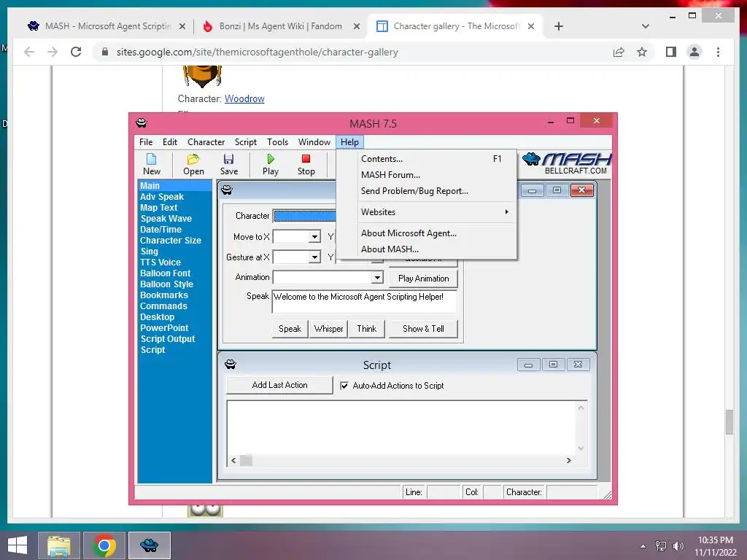747x560 pixels.
Task: Select PowerPoint in the sidebar
Action: (x=164, y=328)
